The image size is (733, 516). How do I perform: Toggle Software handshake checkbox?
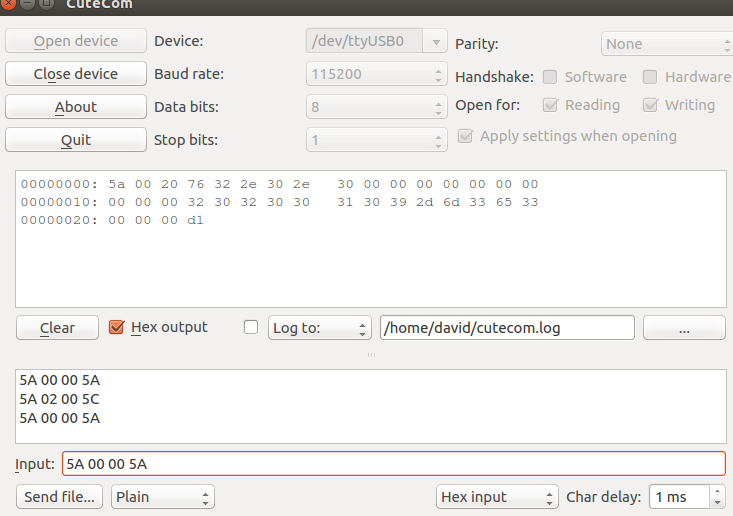coord(550,77)
